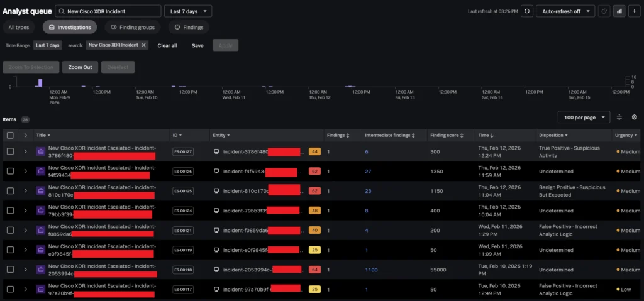Select checkbox for ES-00126 row
644x301 pixels.
tap(10, 172)
